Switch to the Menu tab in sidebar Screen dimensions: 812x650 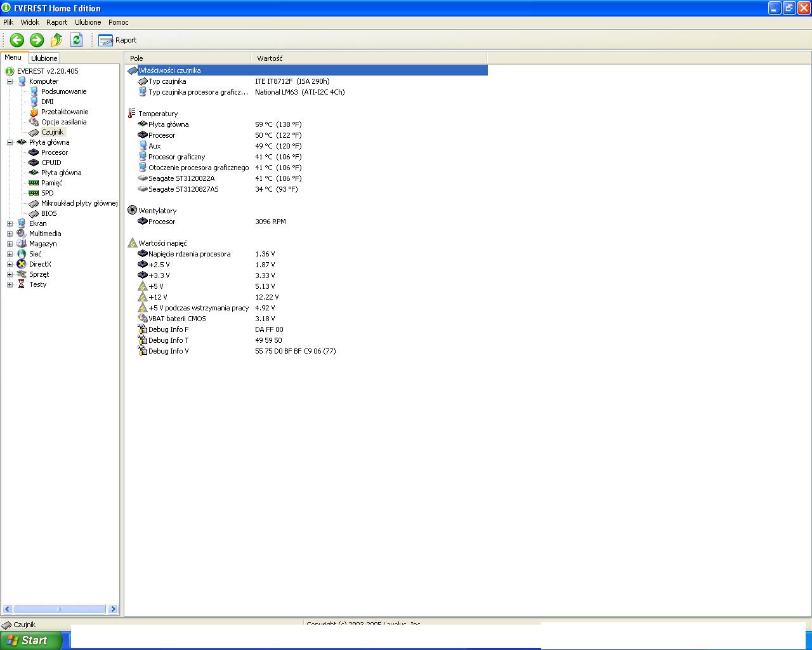click(13, 57)
